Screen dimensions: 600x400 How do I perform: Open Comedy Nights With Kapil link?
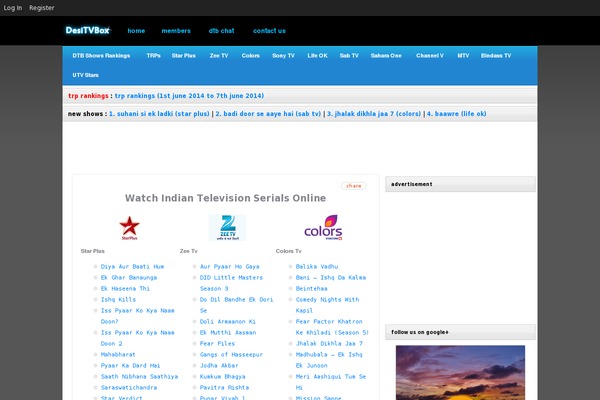pos(328,305)
